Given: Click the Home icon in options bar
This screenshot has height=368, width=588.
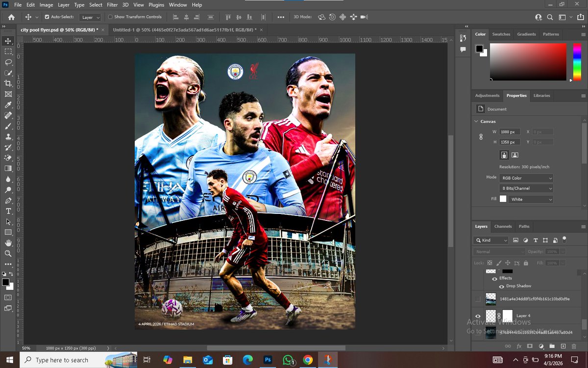Looking at the screenshot, I should coord(11,17).
